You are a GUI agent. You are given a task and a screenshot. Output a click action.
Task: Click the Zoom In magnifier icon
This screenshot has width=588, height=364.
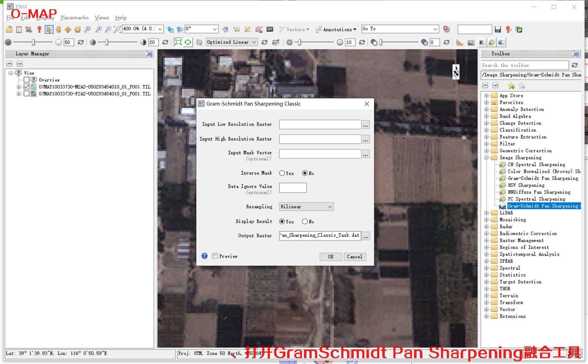[98, 29]
